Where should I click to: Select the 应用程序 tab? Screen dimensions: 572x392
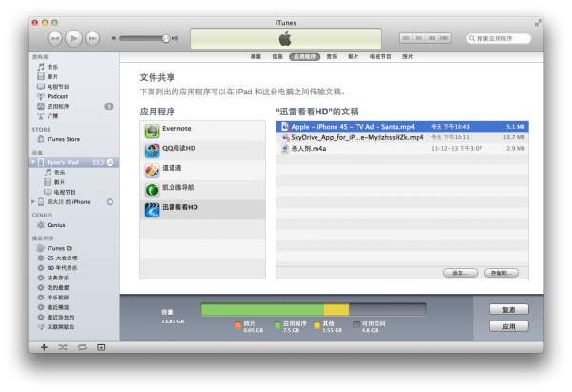[x=305, y=56]
